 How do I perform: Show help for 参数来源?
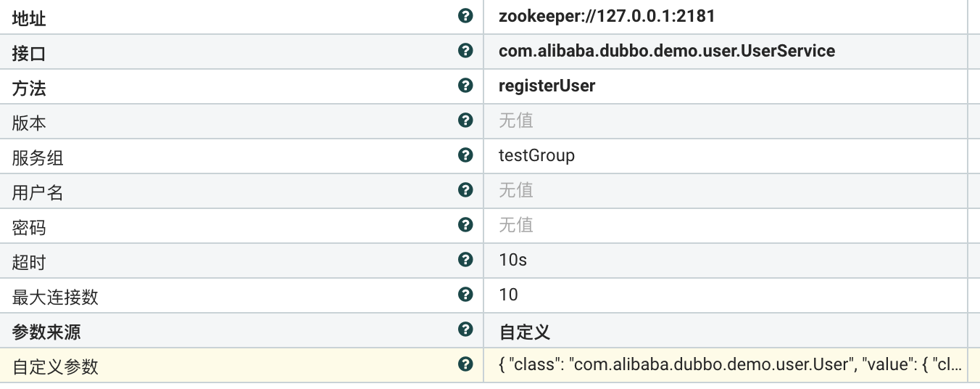465,329
